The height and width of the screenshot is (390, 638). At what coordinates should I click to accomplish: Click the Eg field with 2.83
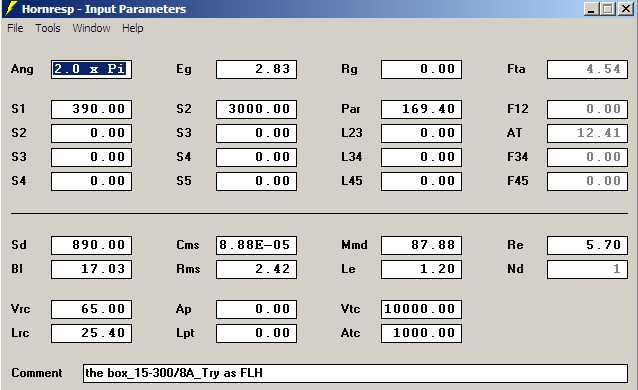[x=256, y=69]
